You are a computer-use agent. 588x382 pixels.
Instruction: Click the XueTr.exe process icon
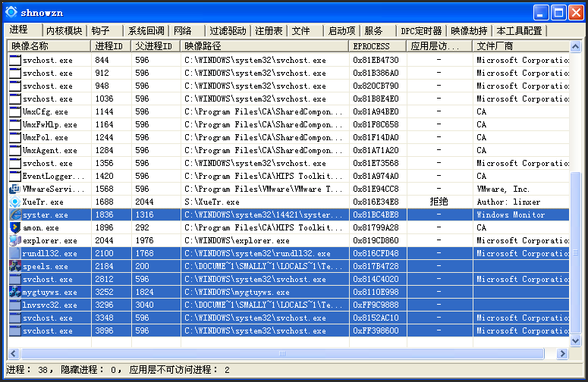pos(15,202)
